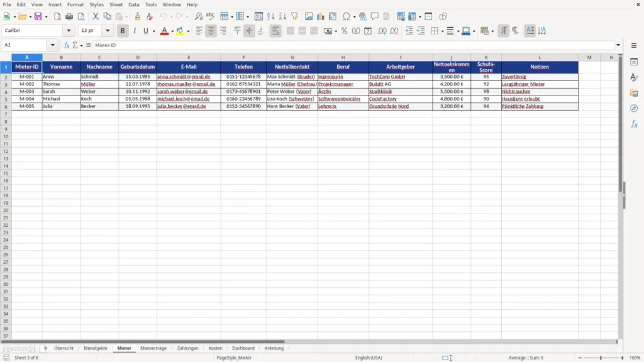644x362 pixels.
Task: Open sidebar Properties panel icon
Action: coord(634,62)
